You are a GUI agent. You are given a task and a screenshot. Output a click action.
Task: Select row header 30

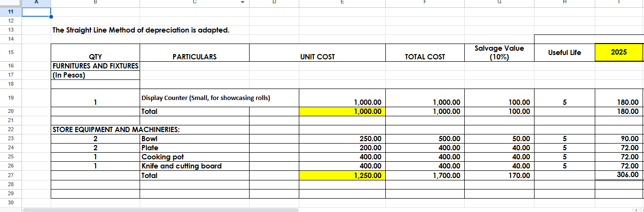click(11, 202)
